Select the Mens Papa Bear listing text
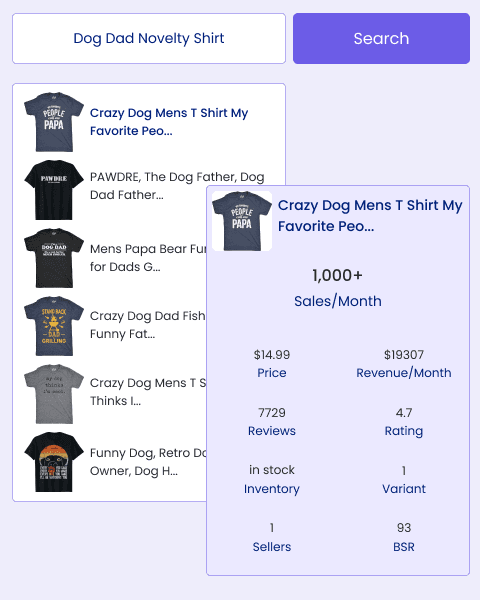Viewport: 480px width, 600px height. [148, 258]
